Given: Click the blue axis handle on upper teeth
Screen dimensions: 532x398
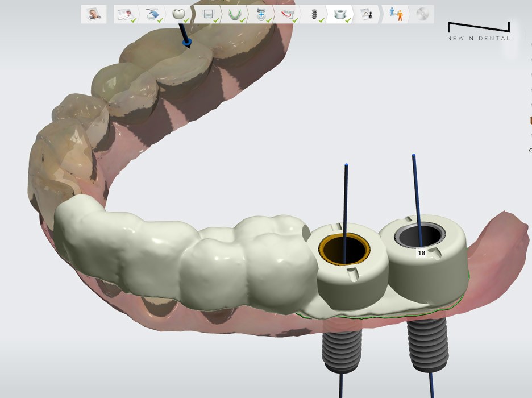Looking at the screenshot, I should coord(186,42).
